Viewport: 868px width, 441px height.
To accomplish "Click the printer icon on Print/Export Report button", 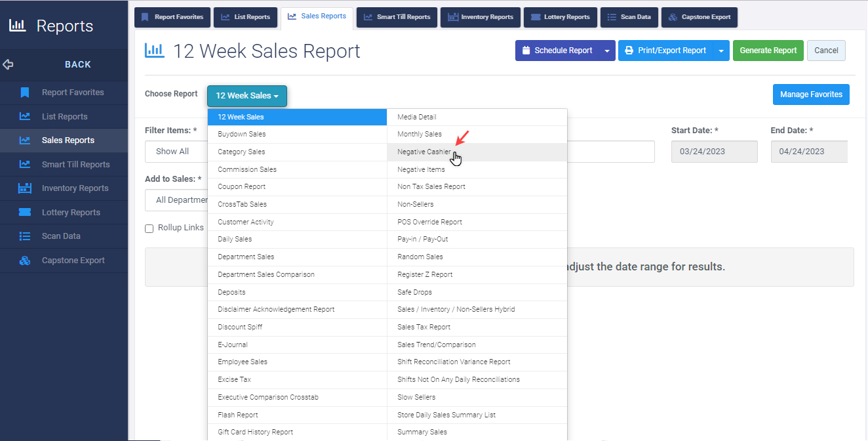I will [629, 51].
